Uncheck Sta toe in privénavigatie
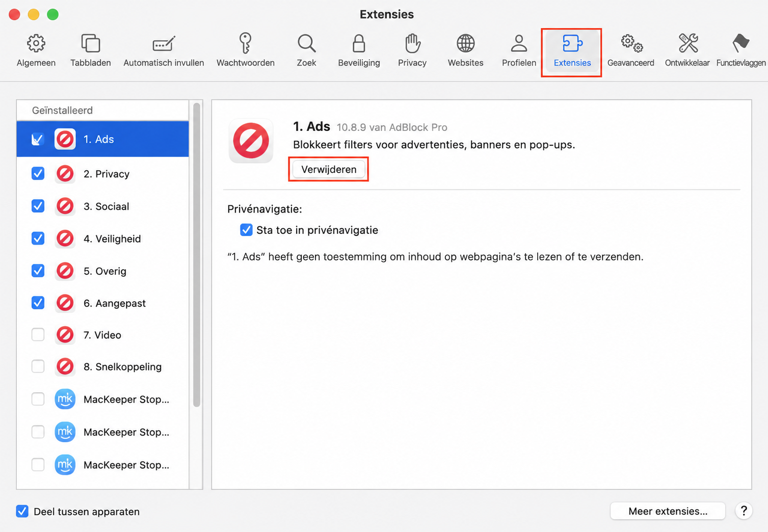The image size is (768, 532). (x=246, y=230)
